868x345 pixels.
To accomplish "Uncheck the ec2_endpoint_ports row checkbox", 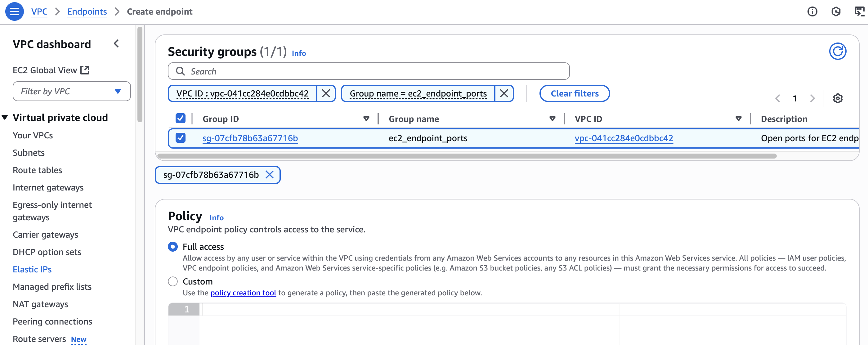I will pyautogui.click(x=180, y=138).
